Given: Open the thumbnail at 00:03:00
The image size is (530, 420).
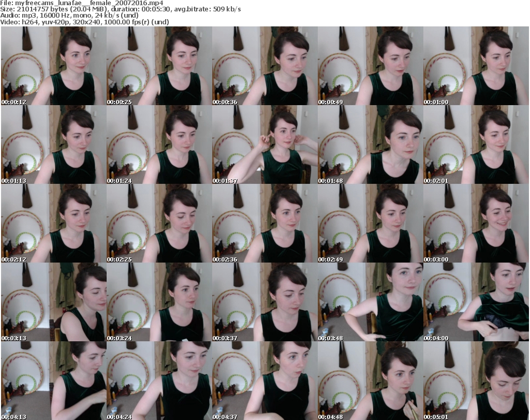Looking at the screenshot, I should (476, 224).
